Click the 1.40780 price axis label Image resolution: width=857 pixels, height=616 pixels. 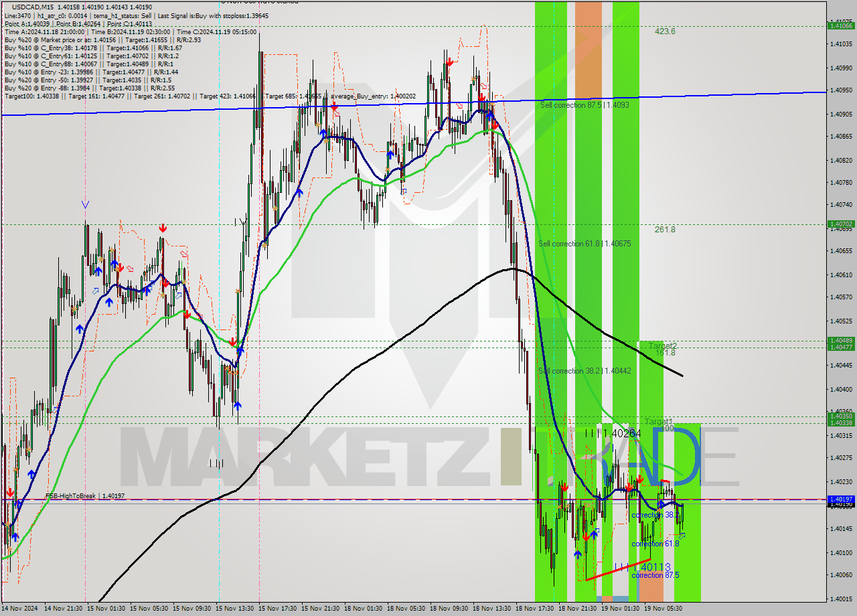pyautogui.click(x=841, y=182)
